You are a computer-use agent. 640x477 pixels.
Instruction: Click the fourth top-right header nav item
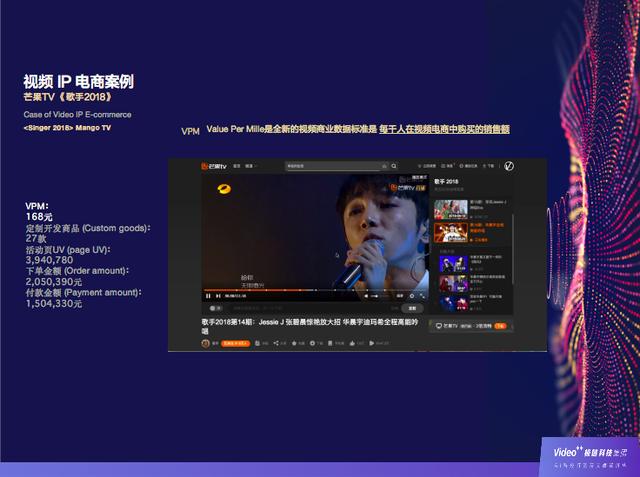tap(489, 166)
